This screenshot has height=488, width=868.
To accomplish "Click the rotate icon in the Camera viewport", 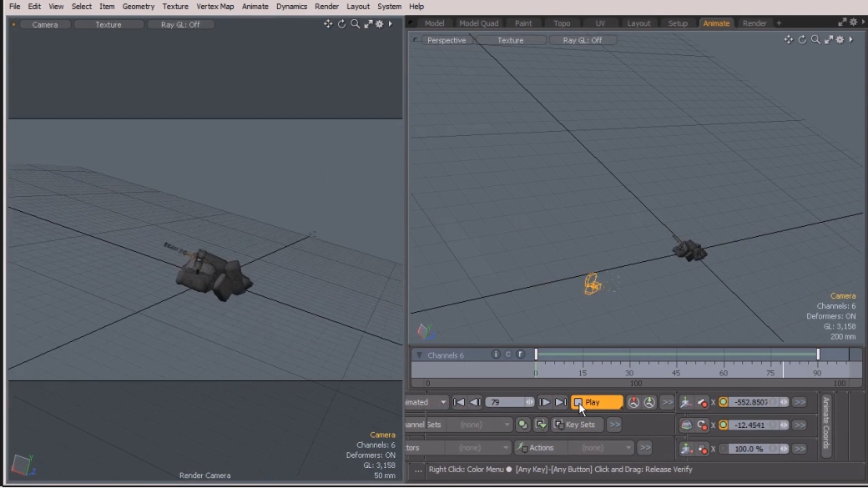I will tap(341, 24).
